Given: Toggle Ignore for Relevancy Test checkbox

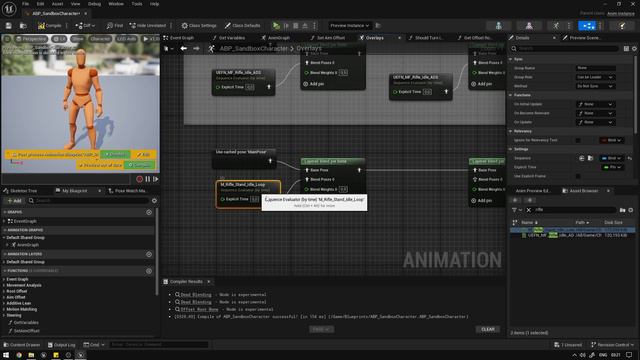Looking at the screenshot, I should click(x=578, y=140).
